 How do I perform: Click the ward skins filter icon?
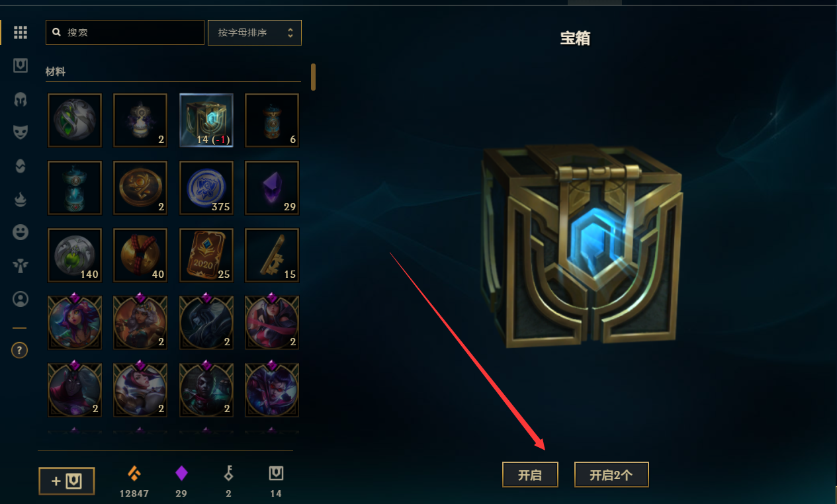coord(21,266)
